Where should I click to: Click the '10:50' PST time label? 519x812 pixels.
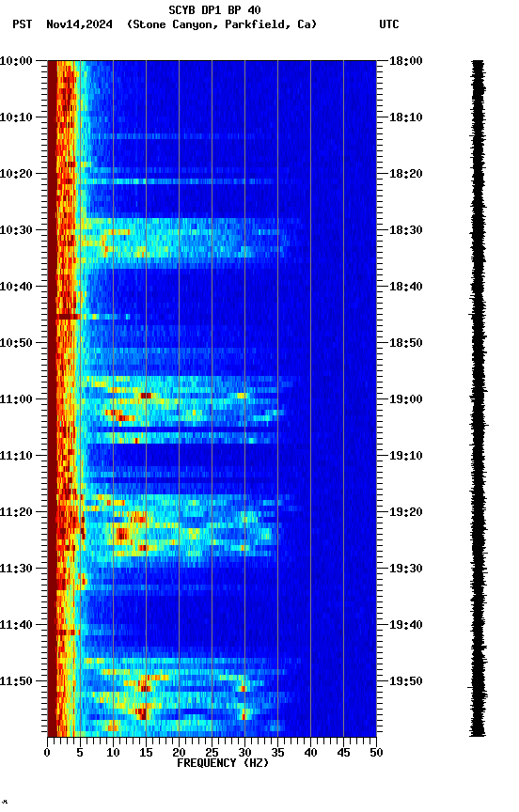pyautogui.click(x=16, y=343)
